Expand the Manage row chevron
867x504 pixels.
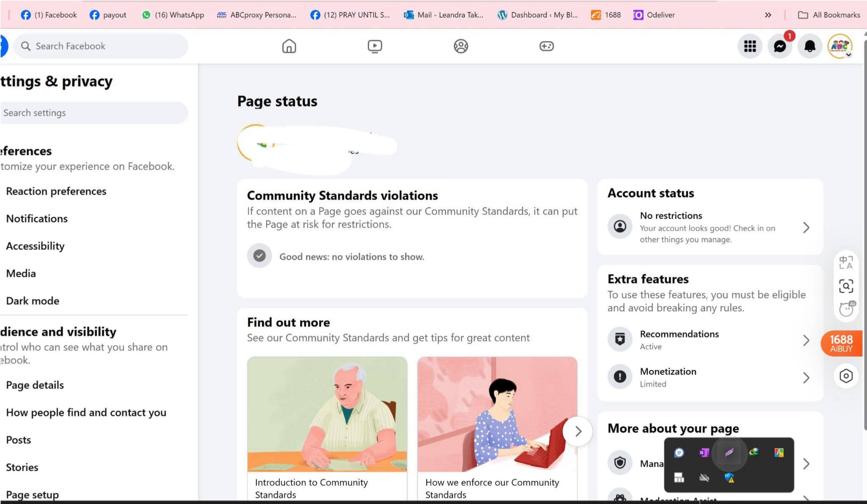(806, 464)
